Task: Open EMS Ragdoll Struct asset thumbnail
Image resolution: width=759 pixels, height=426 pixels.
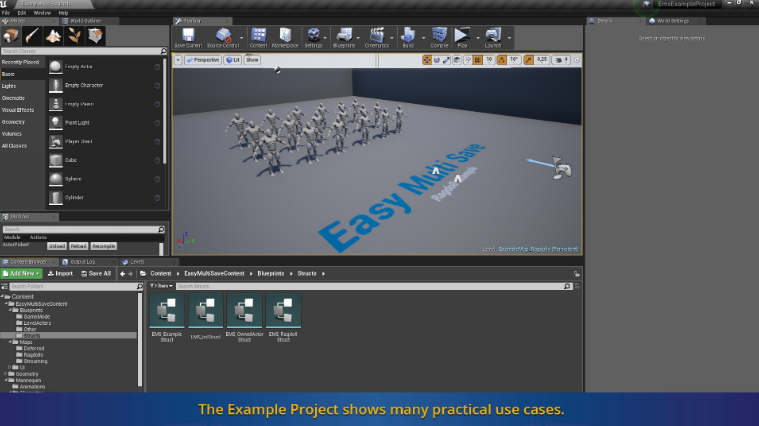Action: tap(283, 311)
